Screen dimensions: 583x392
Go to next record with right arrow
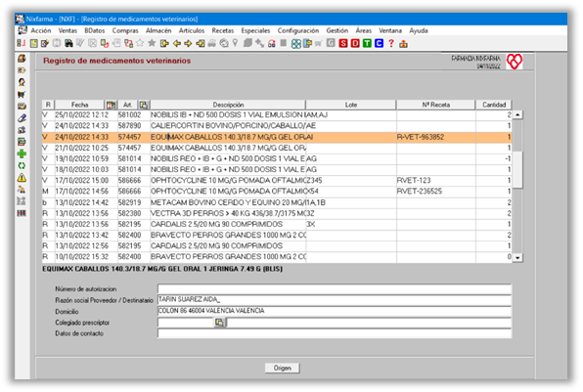(x=188, y=44)
